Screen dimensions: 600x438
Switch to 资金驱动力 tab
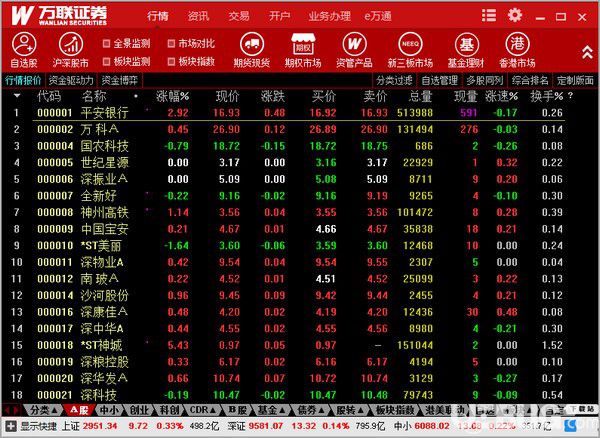point(71,80)
